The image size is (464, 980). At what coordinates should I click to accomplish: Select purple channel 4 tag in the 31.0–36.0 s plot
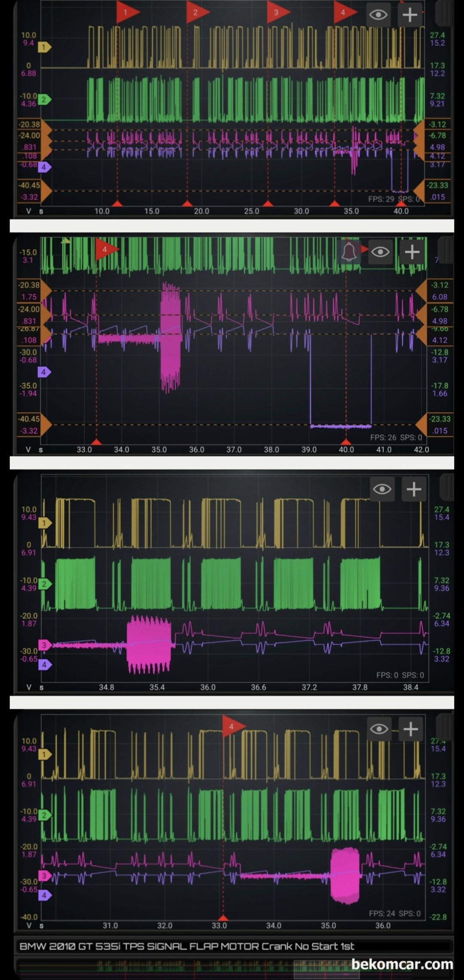[x=45, y=895]
